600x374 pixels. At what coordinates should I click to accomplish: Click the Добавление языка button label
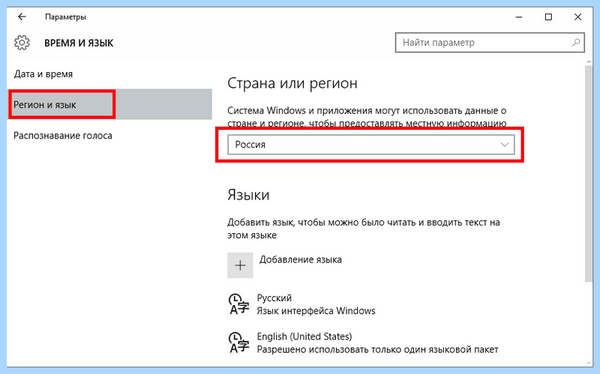pyautogui.click(x=300, y=260)
